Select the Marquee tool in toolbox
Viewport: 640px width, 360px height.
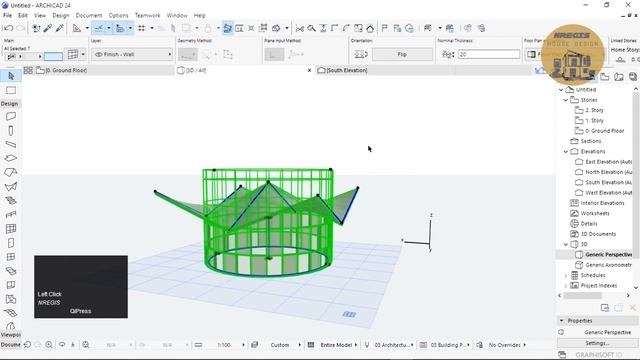[11, 90]
